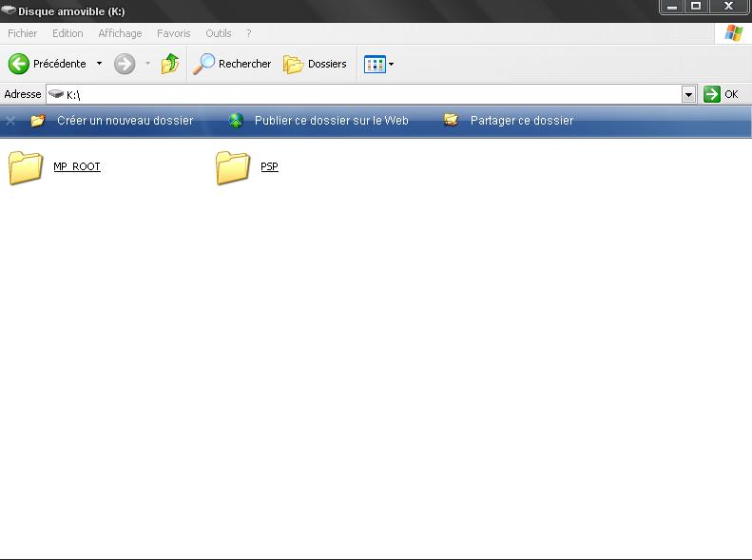The image size is (752, 560).
Task: Open the Outils menu
Action: [219, 33]
